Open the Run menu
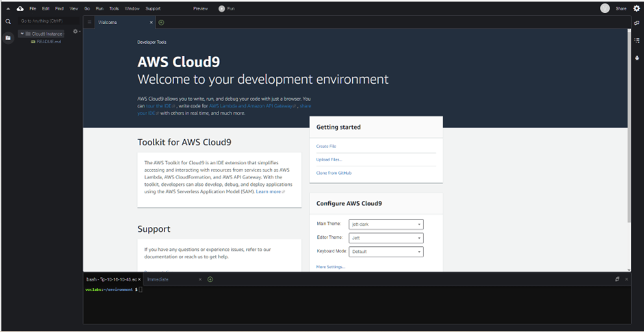Viewport: 644px width, 332px height. (99, 9)
